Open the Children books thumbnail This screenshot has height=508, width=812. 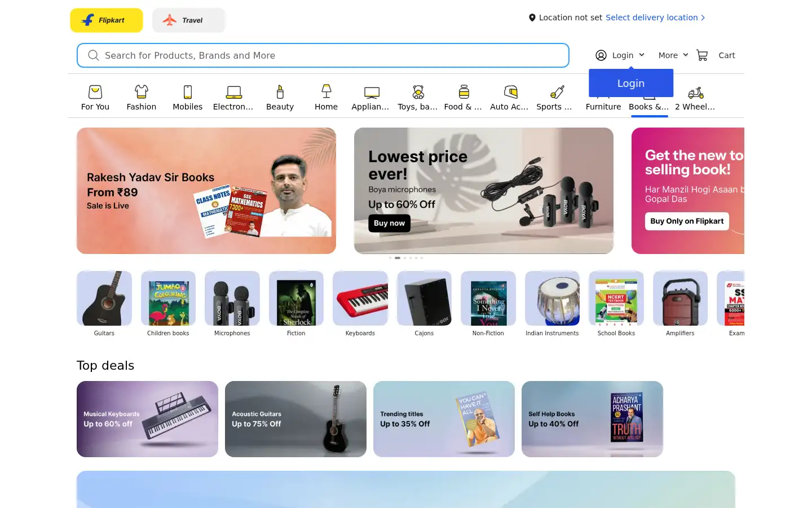(168, 298)
